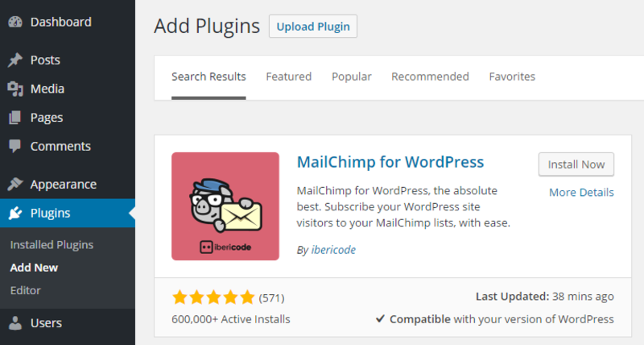Screen dimensions: 644x345
Task: Install MailChimp with Install Now button
Action: coord(576,164)
